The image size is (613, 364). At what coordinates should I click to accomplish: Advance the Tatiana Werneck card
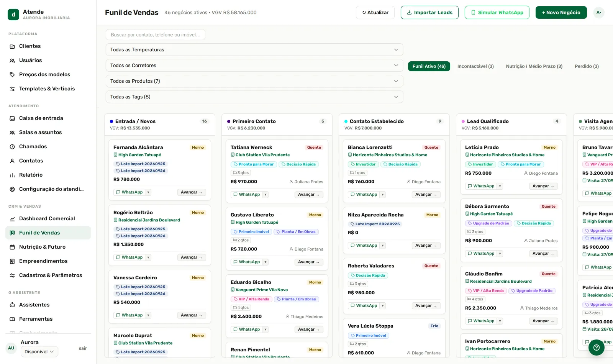click(309, 195)
